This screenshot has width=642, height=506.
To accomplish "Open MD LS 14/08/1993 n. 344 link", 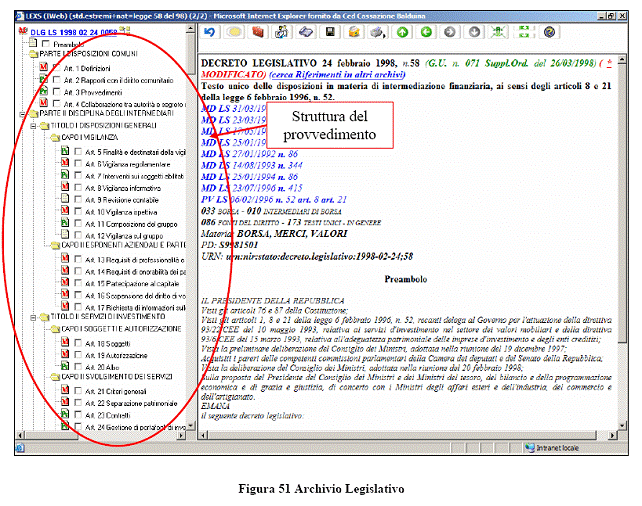I will pyautogui.click(x=252, y=165).
